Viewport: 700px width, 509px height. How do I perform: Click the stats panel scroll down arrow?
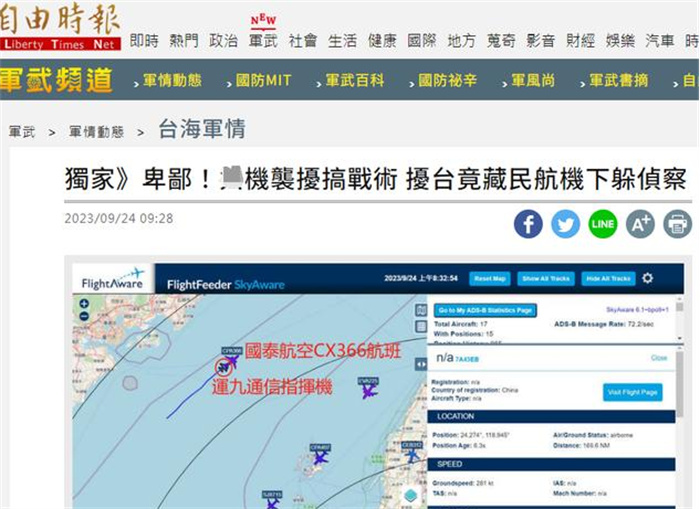coord(679,338)
